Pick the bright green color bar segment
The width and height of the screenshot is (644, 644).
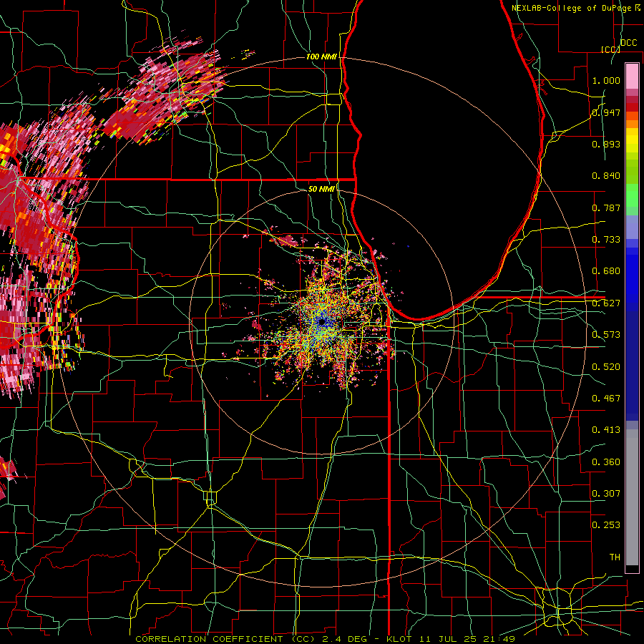pos(632,195)
